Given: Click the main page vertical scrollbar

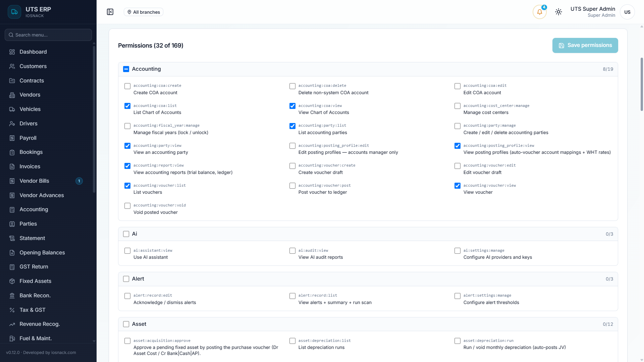Looking at the screenshot, I should click(642, 84).
